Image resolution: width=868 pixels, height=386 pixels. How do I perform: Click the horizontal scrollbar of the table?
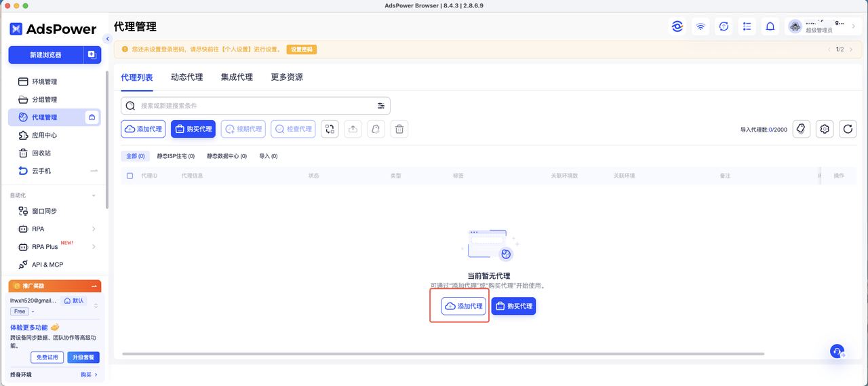point(443,353)
